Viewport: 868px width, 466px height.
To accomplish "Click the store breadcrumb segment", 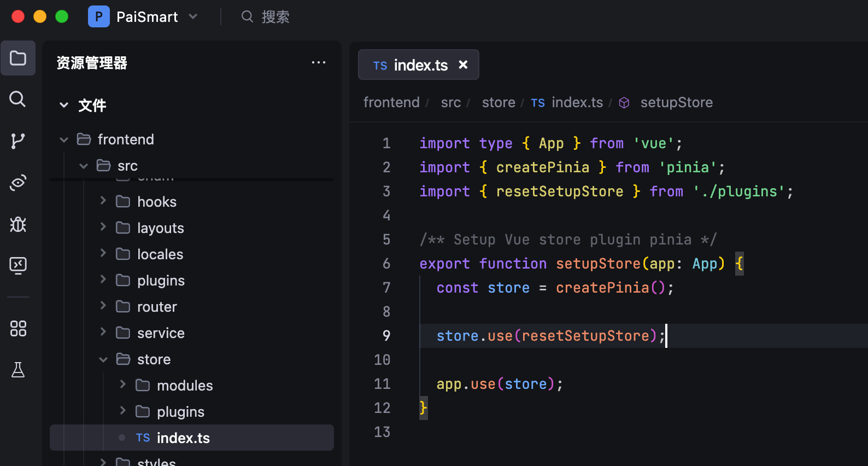I will pyautogui.click(x=498, y=103).
